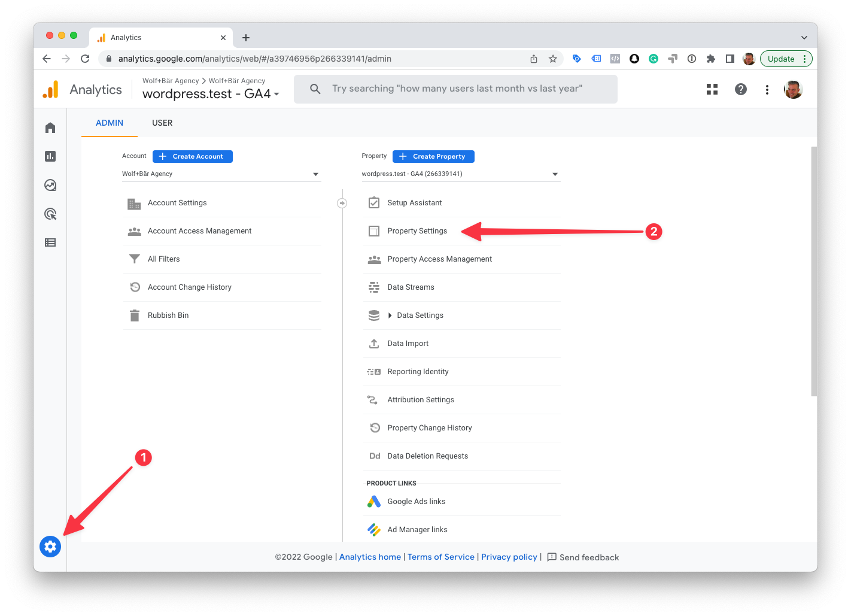Open the Explore sidebar icon

pos(50,185)
